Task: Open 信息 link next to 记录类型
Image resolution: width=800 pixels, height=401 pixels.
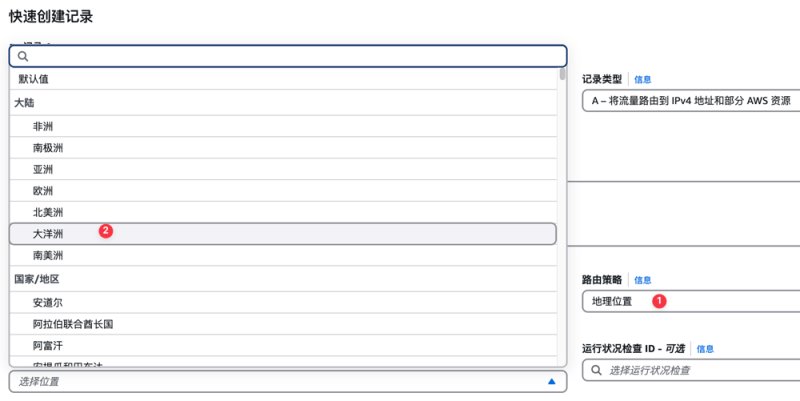Action: click(x=642, y=79)
